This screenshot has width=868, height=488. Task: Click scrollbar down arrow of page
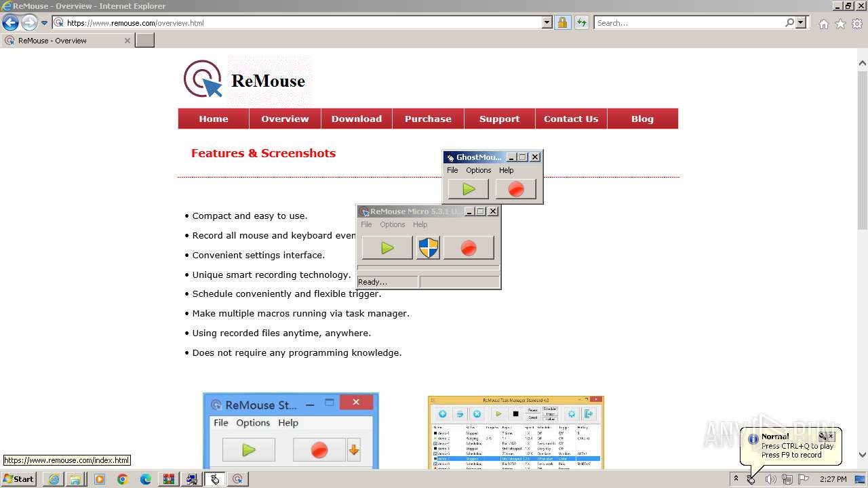(863, 455)
